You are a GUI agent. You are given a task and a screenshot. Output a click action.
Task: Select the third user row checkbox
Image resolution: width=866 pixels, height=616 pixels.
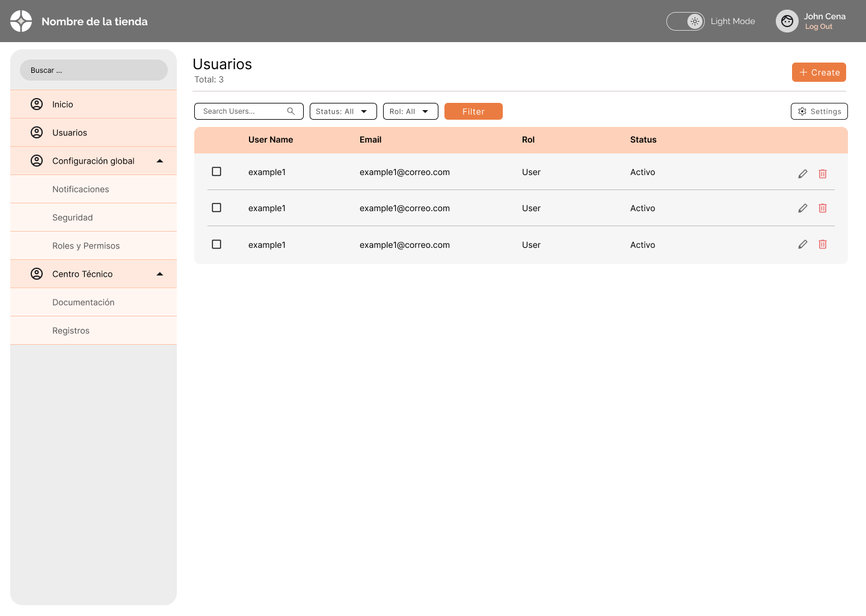pyautogui.click(x=216, y=244)
